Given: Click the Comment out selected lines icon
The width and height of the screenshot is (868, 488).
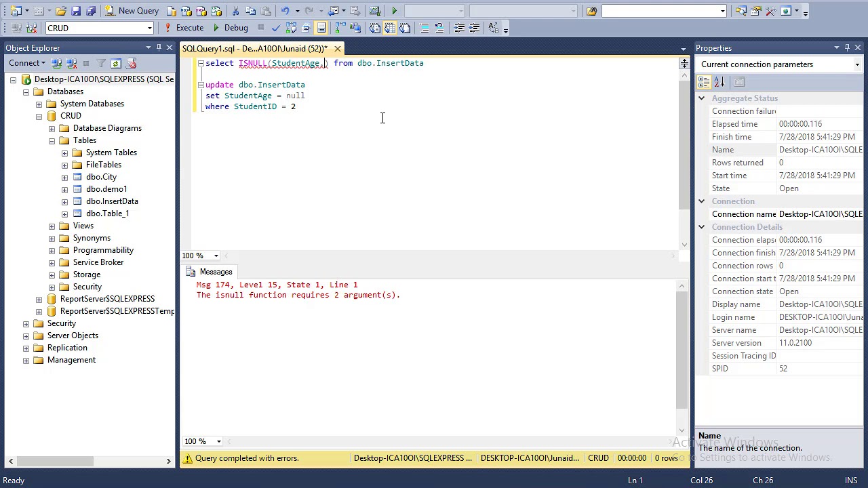Looking at the screenshot, I should 424,28.
